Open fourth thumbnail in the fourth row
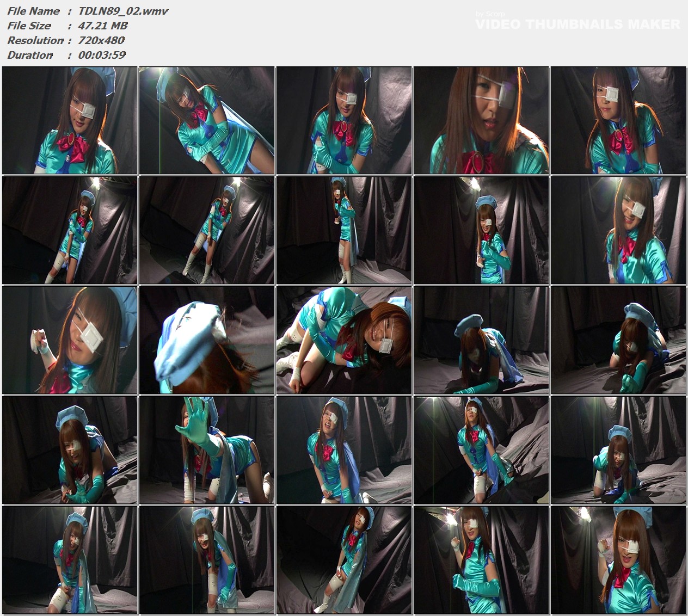The height and width of the screenshot is (616, 688). (x=481, y=450)
